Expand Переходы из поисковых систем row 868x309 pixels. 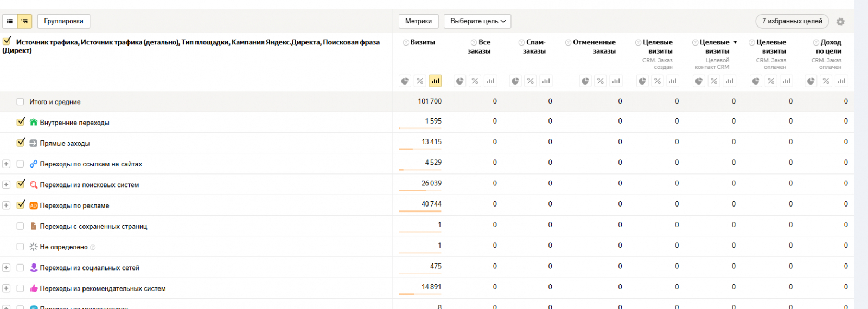pos(6,184)
